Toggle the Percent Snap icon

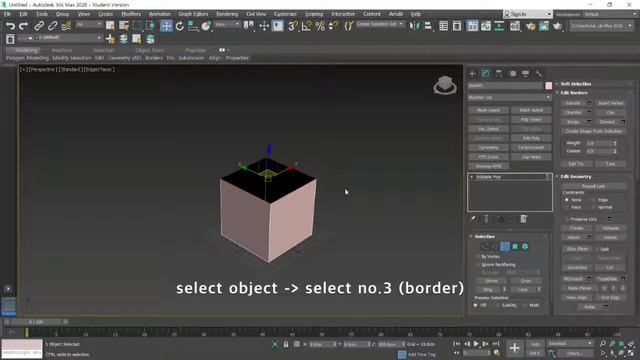320,26
